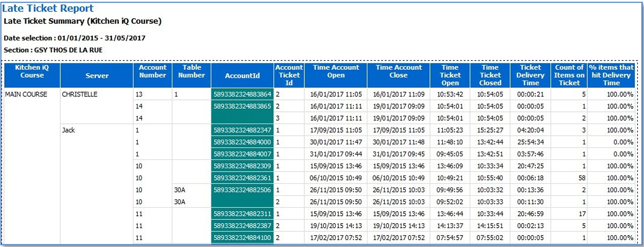Click the AccountId column header

[242, 76]
